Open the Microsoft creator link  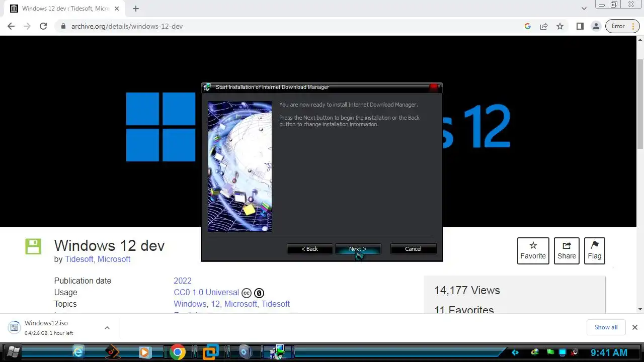(114, 259)
